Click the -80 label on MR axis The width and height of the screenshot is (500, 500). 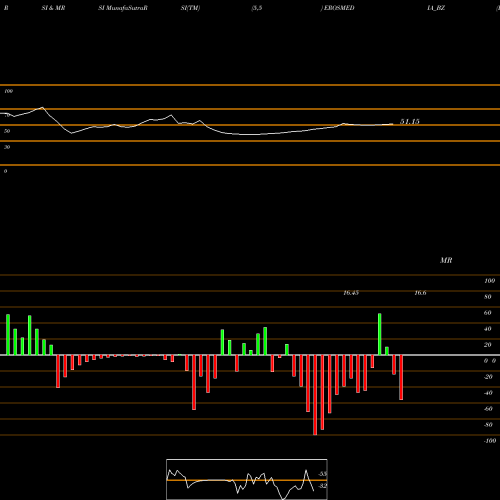(x=488, y=425)
